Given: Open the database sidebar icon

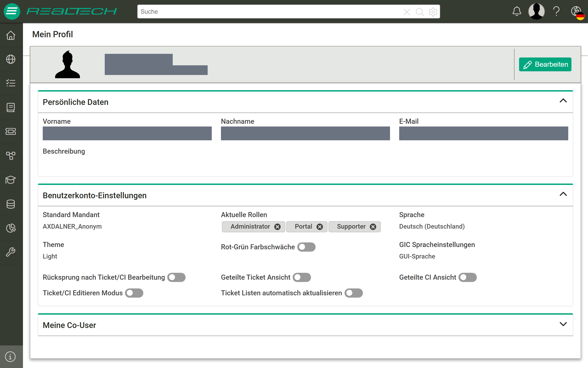Looking at the screenshot, I should tap(11, 204).
